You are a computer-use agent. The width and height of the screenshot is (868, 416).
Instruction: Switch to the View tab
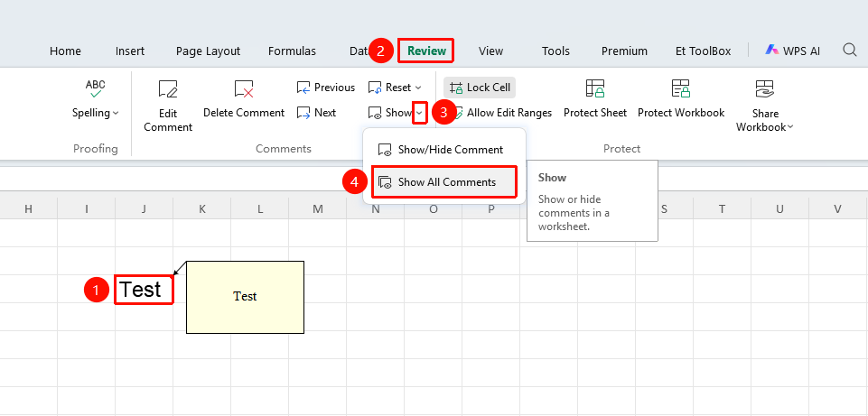coord(491,51)
